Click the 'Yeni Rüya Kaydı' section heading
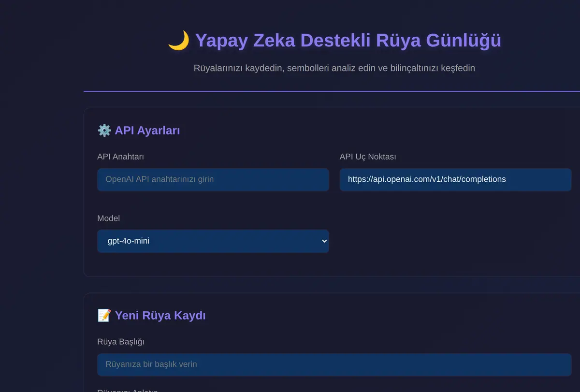Screen dimensions: 580x392 click(x=160, y=315)
